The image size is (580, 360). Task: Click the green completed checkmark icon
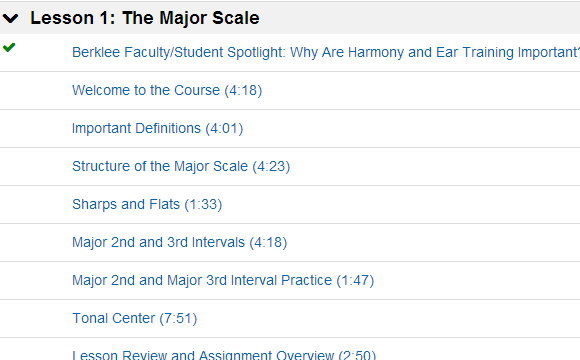click(9, 47)
